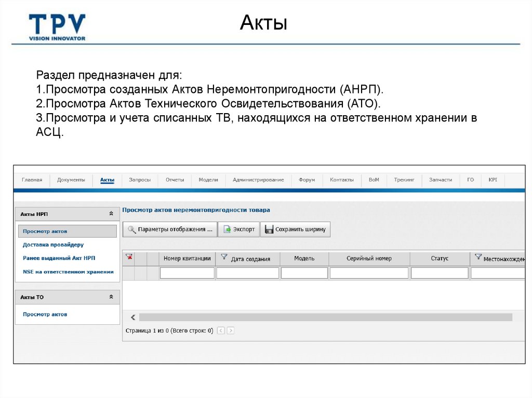Viewport: 532px width, 398px height.
Task: Click the next page arrow in pagination
Action: (x=230, y=330)
